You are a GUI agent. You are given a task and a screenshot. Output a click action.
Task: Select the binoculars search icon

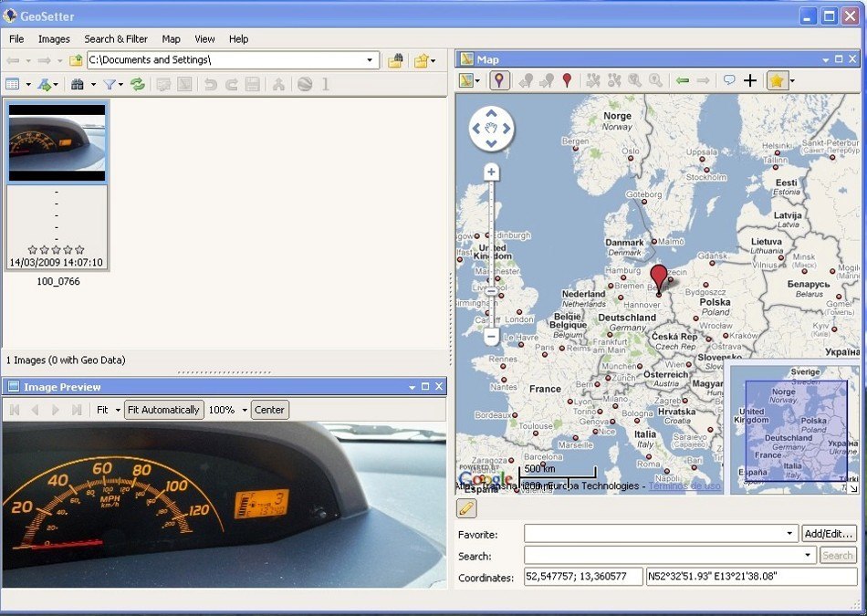[78, 83]
